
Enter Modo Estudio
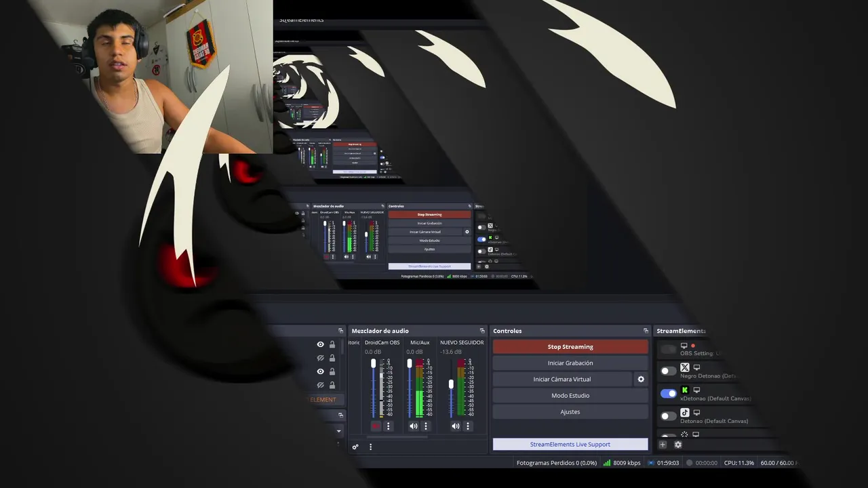570,396
